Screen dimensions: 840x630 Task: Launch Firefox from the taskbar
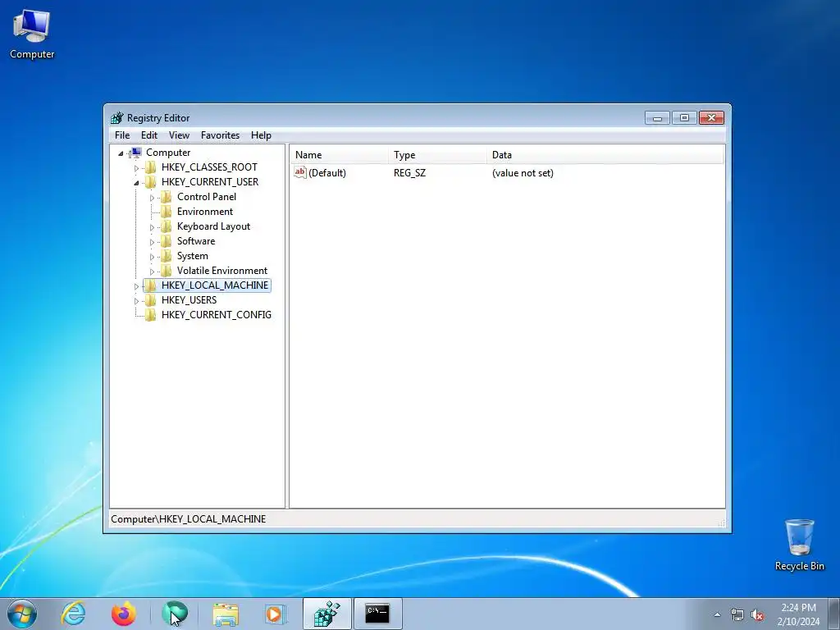124,614
